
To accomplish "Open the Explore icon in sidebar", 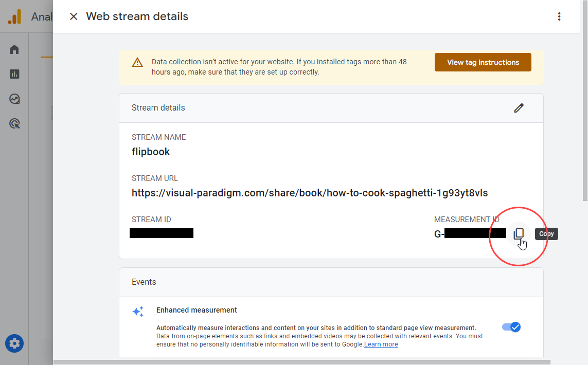I will coord(14,99).
